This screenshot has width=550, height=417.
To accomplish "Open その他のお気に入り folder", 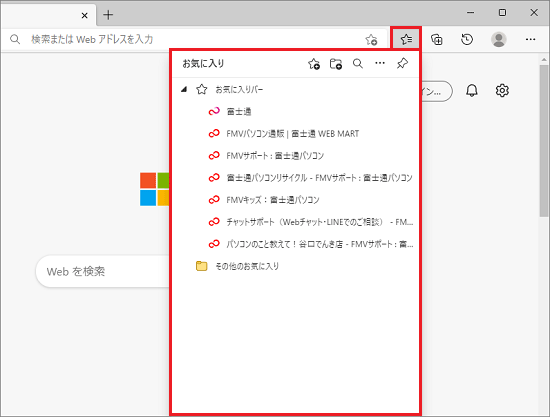I will coord(296,266).
